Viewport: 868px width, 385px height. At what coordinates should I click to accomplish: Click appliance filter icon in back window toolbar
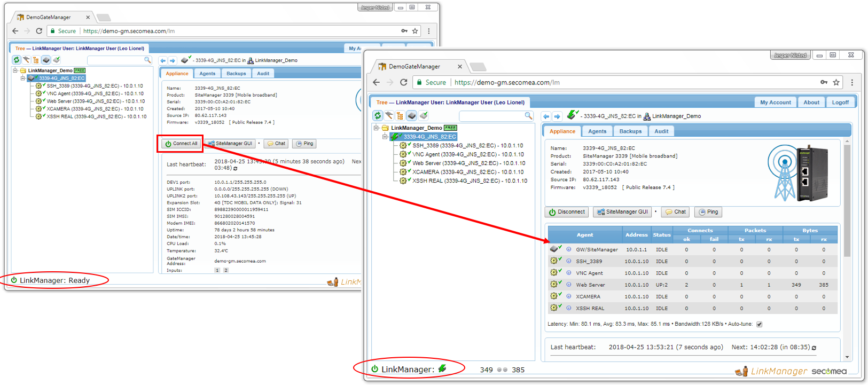(46, 60)
